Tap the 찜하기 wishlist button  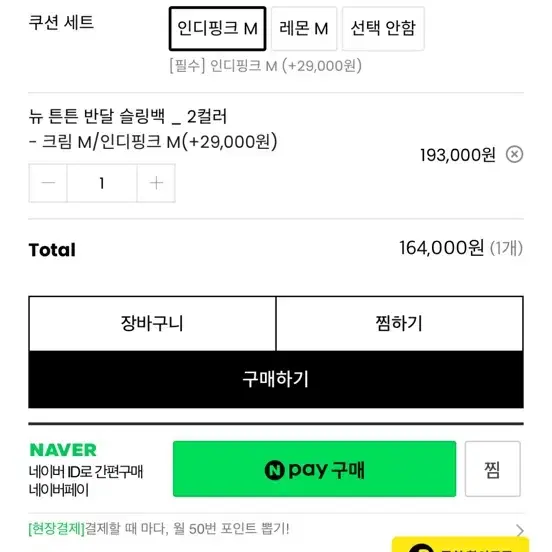399,324
